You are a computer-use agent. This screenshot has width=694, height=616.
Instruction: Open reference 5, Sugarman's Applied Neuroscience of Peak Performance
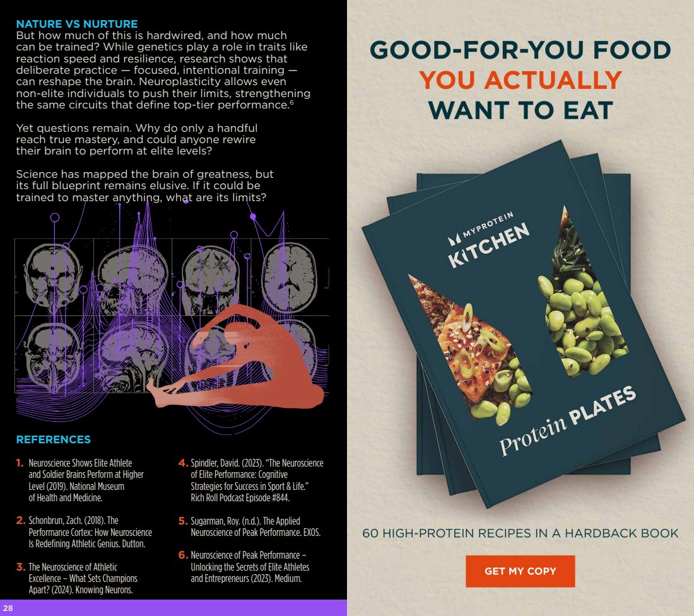coord(250,526)
